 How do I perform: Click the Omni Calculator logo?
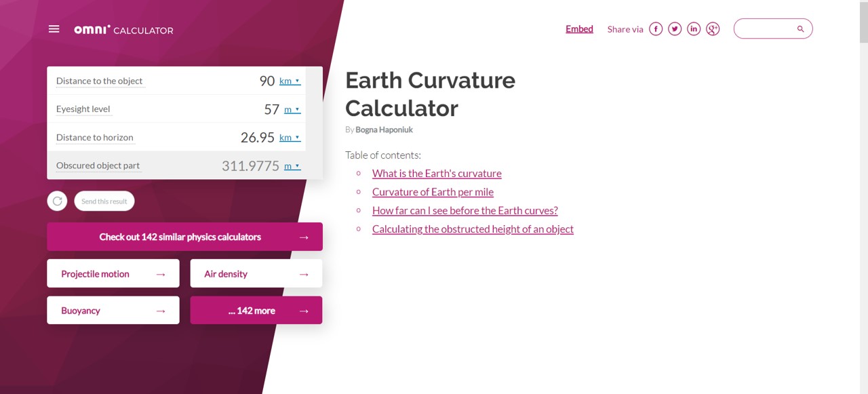(123, 30)
